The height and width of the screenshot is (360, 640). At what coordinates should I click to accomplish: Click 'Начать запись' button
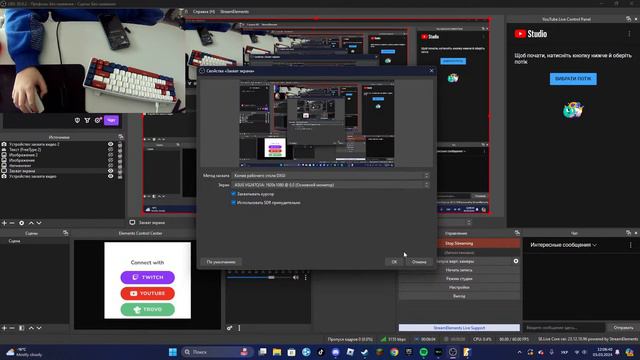coord(459,270)
